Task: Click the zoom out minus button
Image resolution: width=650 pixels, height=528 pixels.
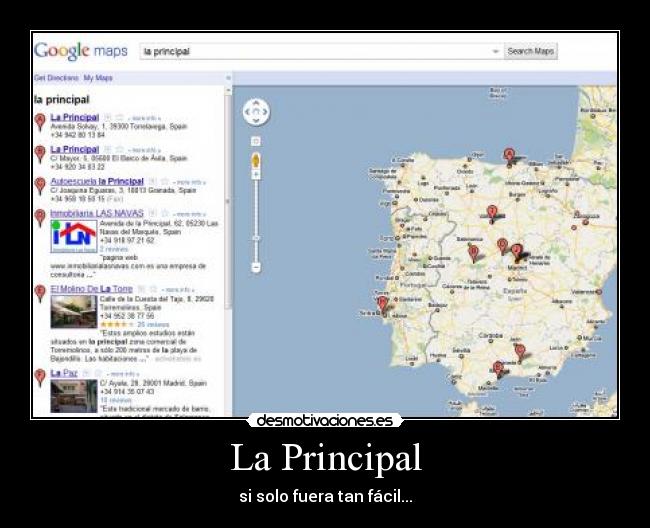Action: click(256, 268)
